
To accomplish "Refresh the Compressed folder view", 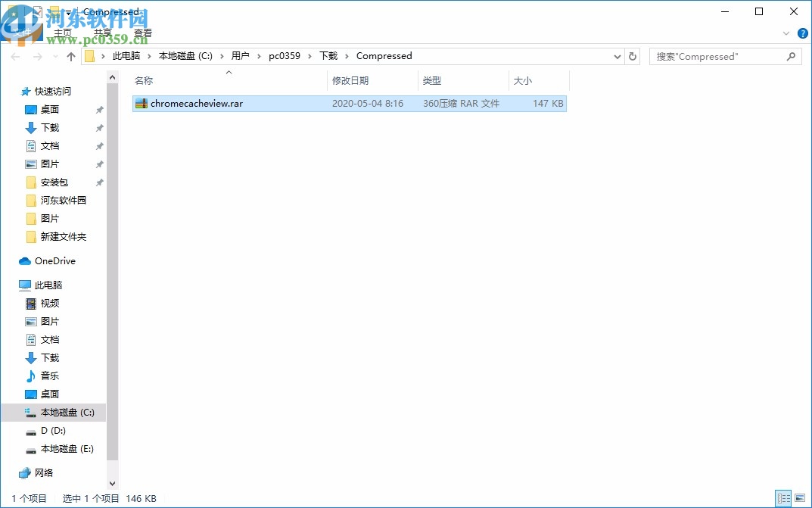I will (633, 56).
